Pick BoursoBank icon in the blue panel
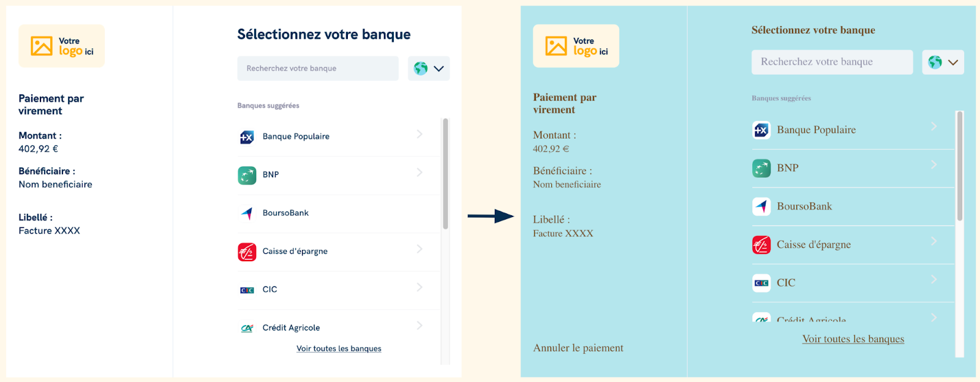 pos(761,207)
